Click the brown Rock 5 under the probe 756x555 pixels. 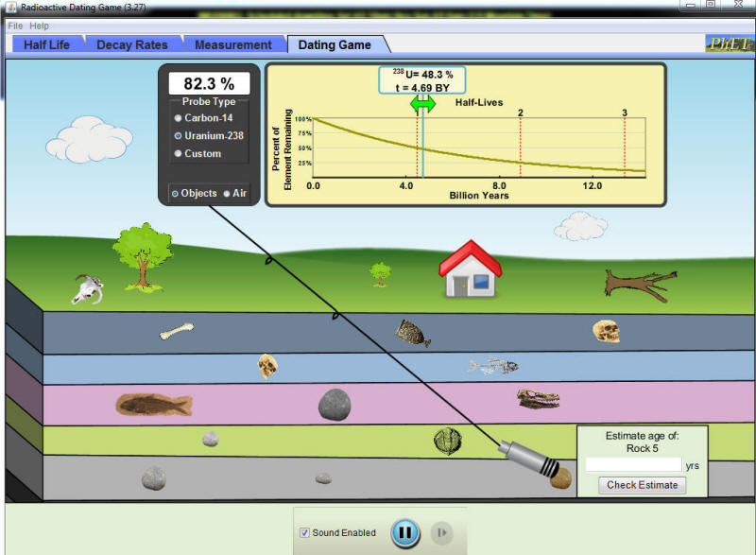[x=561, y=479]
